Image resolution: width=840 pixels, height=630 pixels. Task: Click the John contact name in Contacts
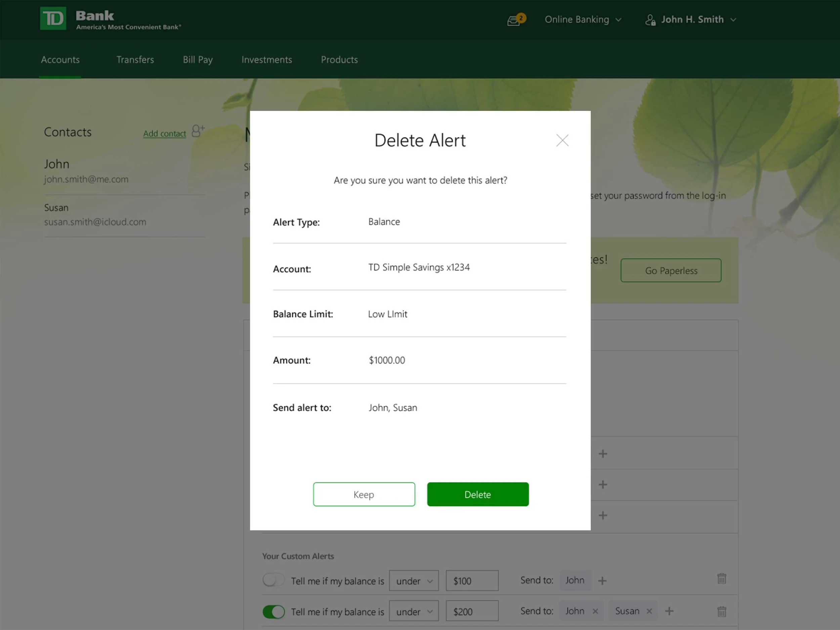point(56,164)
